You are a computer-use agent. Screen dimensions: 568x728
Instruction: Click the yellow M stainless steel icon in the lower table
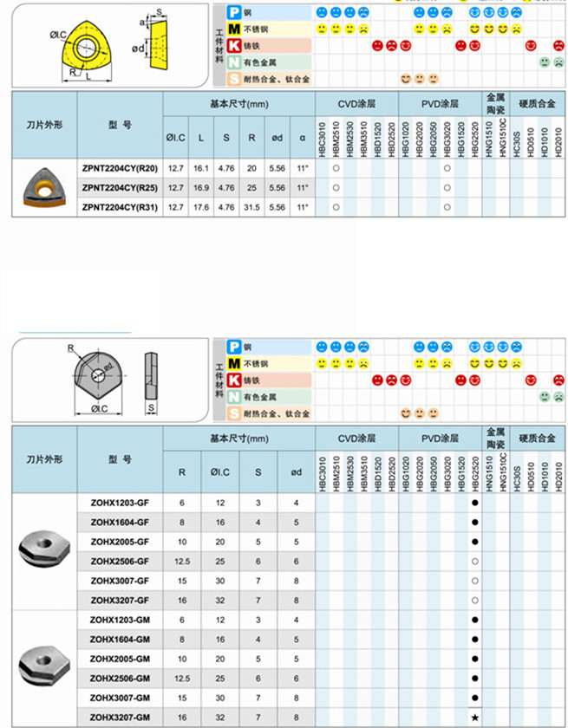point(234,363)
